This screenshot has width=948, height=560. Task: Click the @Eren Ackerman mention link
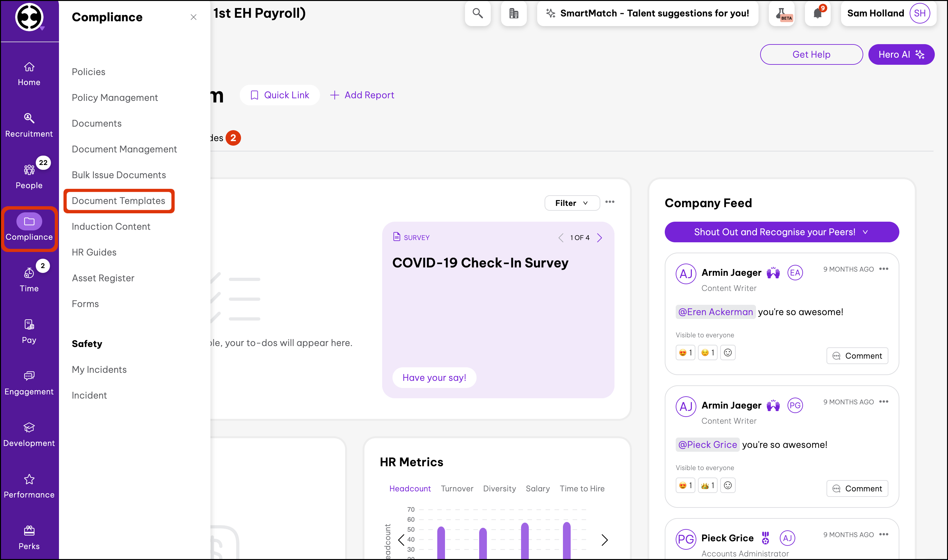coord(715,312)
